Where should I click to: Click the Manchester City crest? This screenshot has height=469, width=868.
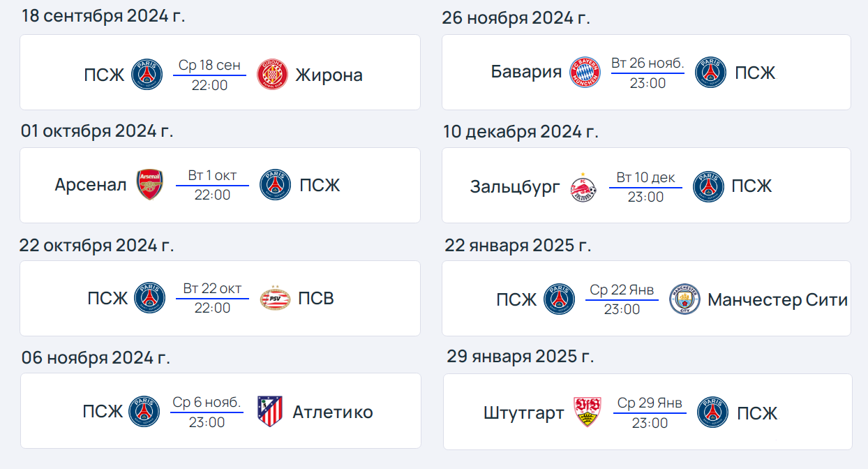[x=684, y=299]
